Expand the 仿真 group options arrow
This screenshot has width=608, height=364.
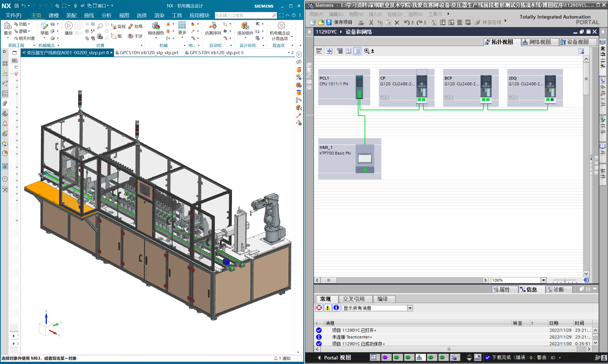point(142,45)
